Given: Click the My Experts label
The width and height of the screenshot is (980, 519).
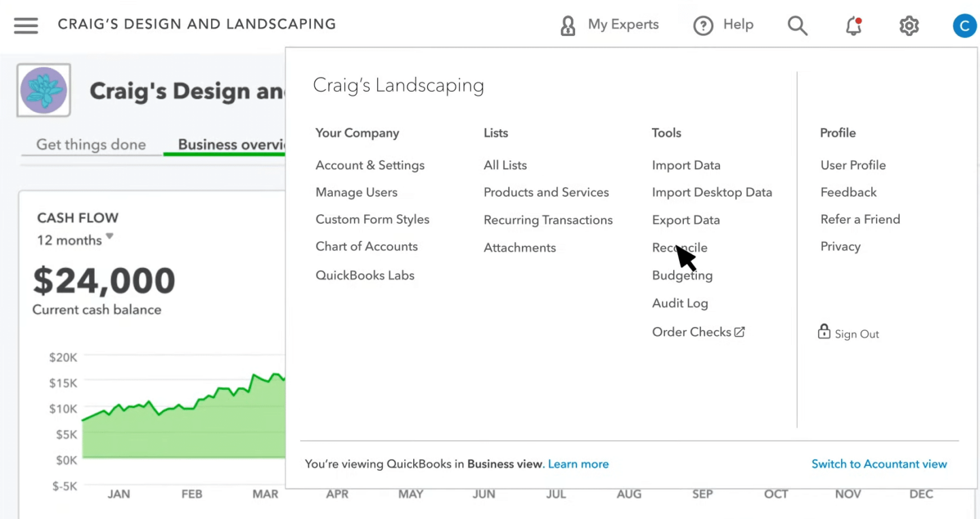Looking at the screenshot, I should tap(623, 24).
